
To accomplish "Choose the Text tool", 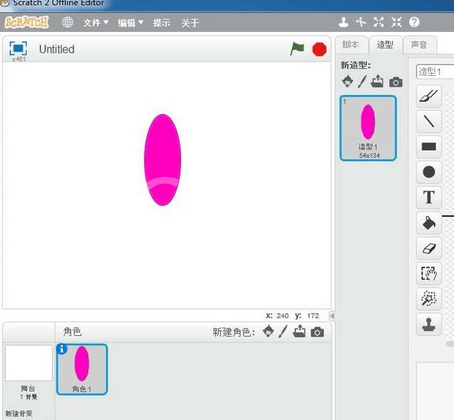I will [x=429, y=197].
